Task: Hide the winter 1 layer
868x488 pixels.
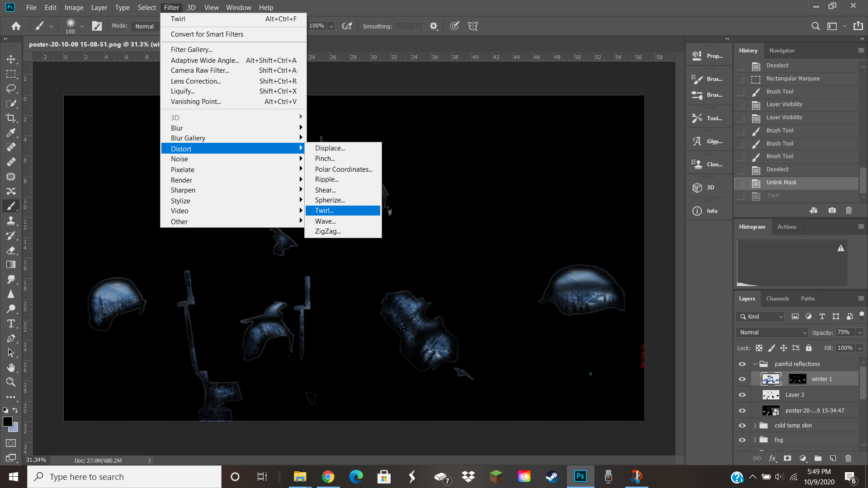Action: point(742,379)
